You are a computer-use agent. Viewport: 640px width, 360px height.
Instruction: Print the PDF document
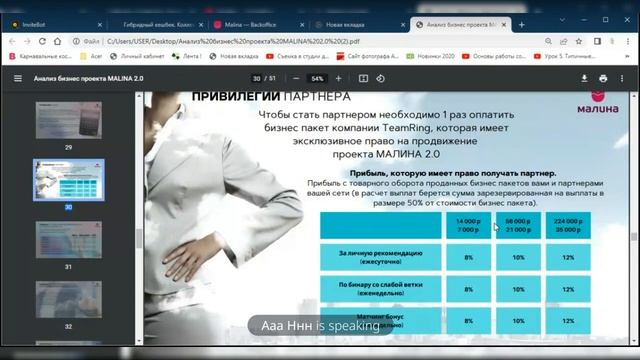[x=603, y=78]
